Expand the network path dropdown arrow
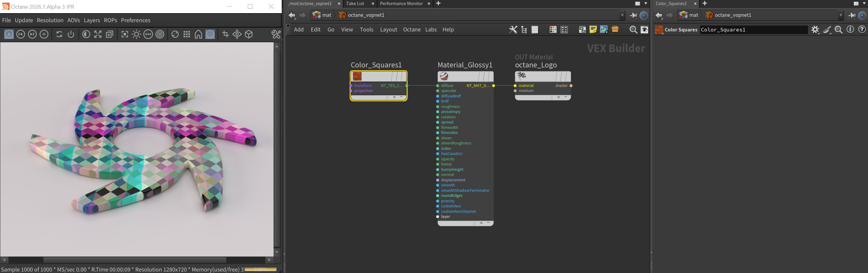Viewport: 868px width, 273px height. pyautogui.click(x=622, y=15)
